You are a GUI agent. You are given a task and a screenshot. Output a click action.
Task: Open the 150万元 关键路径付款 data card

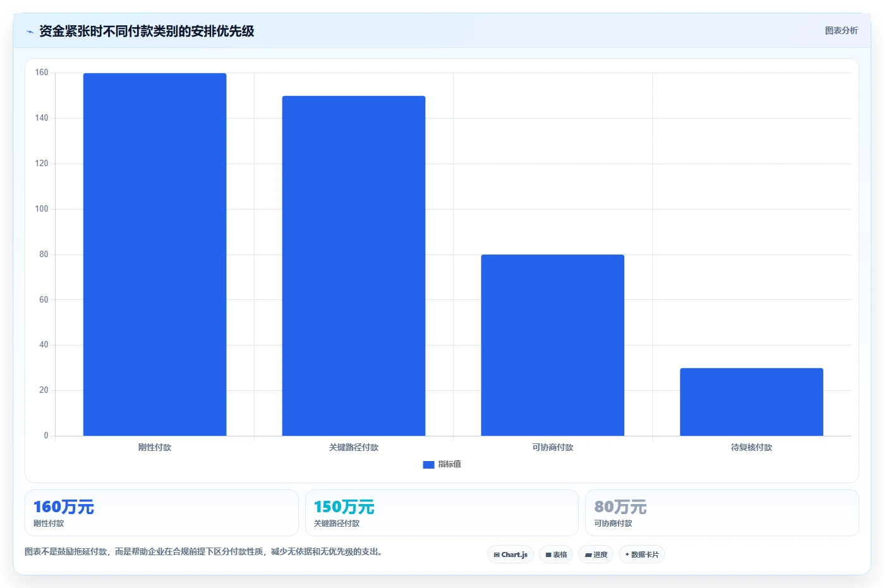point(442,513)
